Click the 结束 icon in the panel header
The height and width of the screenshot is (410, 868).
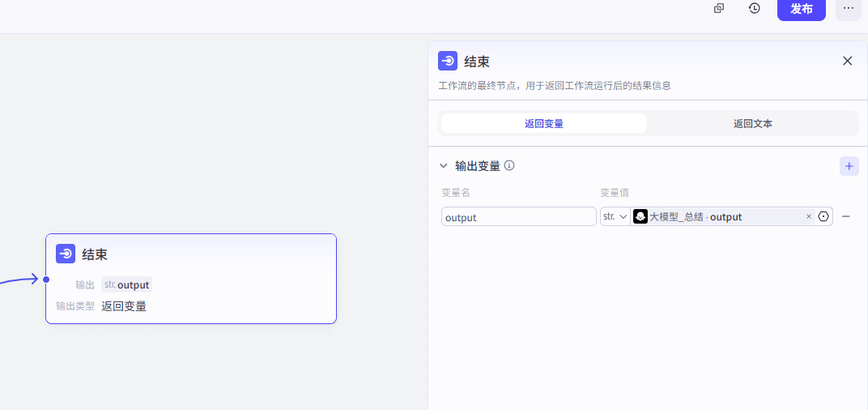448,61
